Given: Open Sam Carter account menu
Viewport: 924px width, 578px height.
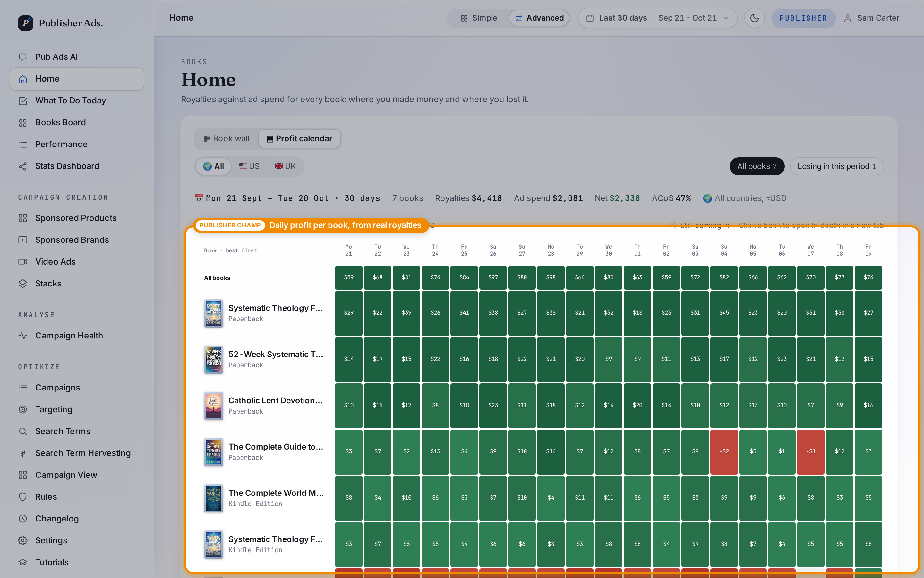Looking at the screenshot, I should pos(871,18).
